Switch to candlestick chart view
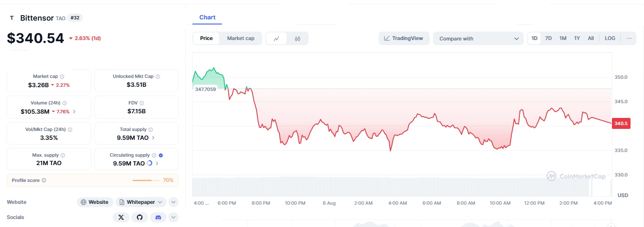Screen dimensions: 644x227 coord(298,38)
